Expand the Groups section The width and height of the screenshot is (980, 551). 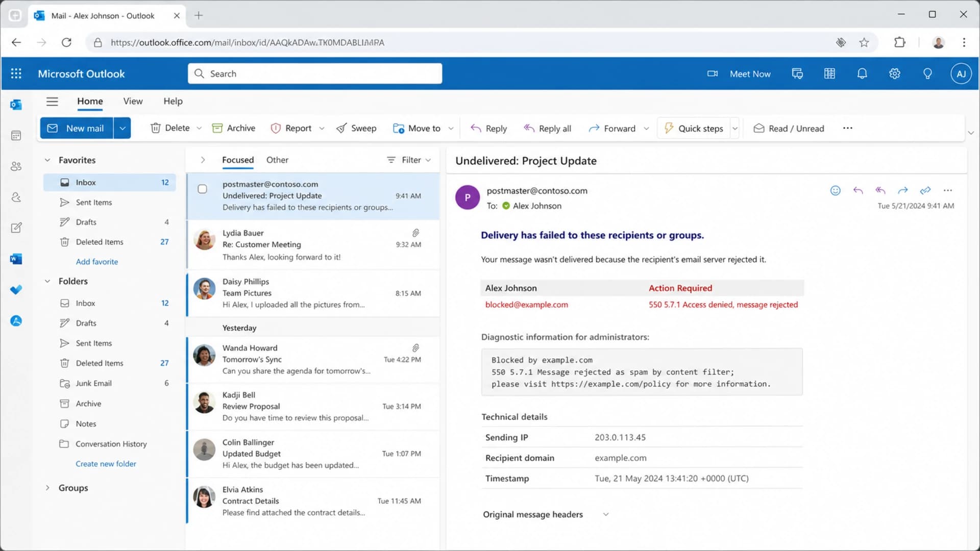47,488
